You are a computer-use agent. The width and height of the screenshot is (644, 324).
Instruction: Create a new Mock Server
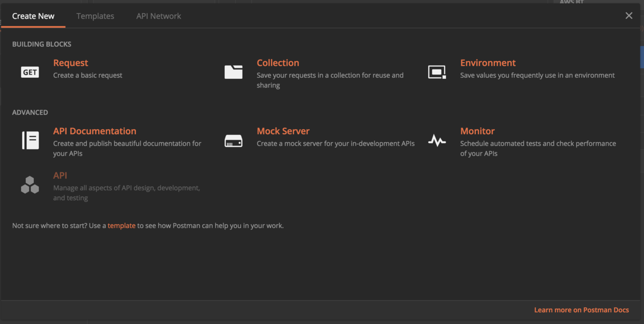click(283, 131)
